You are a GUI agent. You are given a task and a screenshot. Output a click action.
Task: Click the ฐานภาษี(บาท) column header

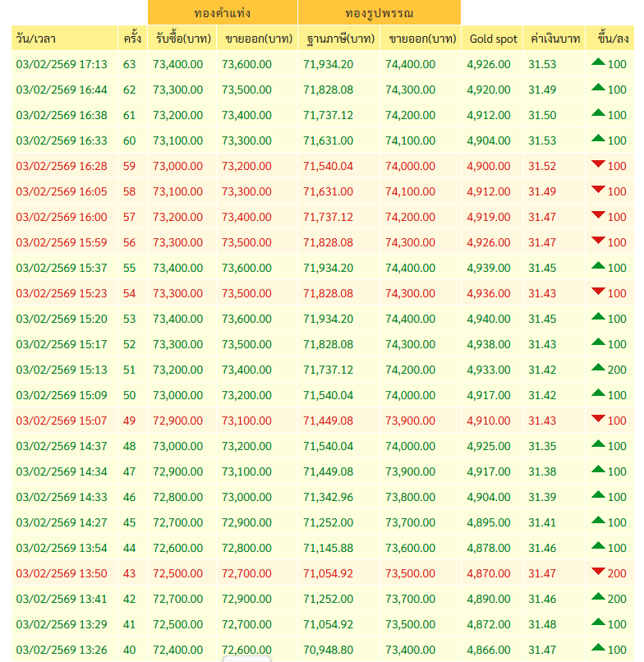(339, 39)
